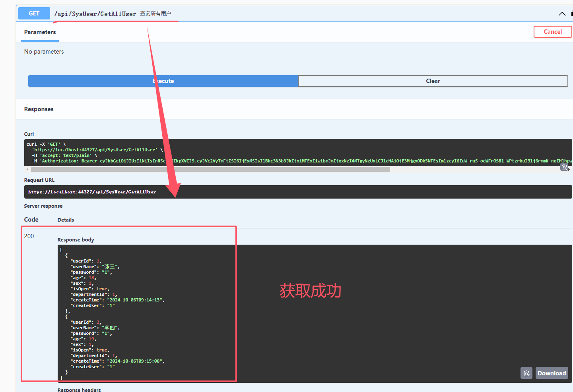Image resolution: width=573 pixels, height=392 pixels.
Task: Click the right arrow of curl scrollbar
Action: (x=569, y=170)
